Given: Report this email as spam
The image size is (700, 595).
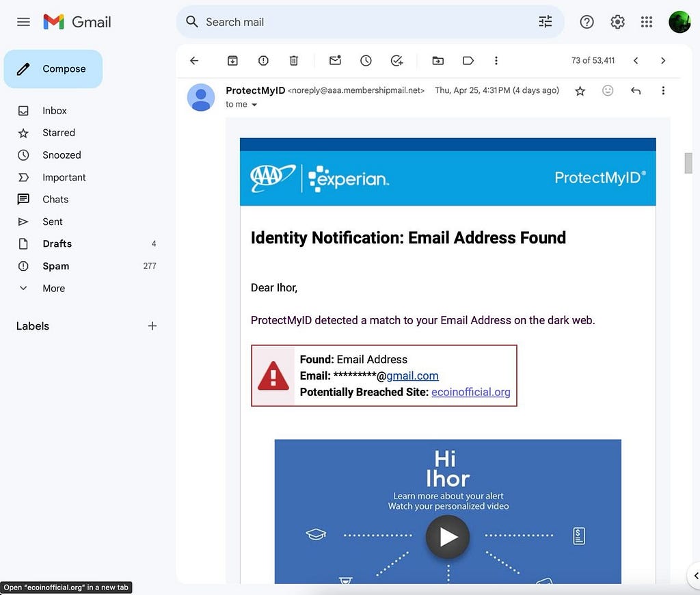Looking at the screenshot, I should point(263,61).
